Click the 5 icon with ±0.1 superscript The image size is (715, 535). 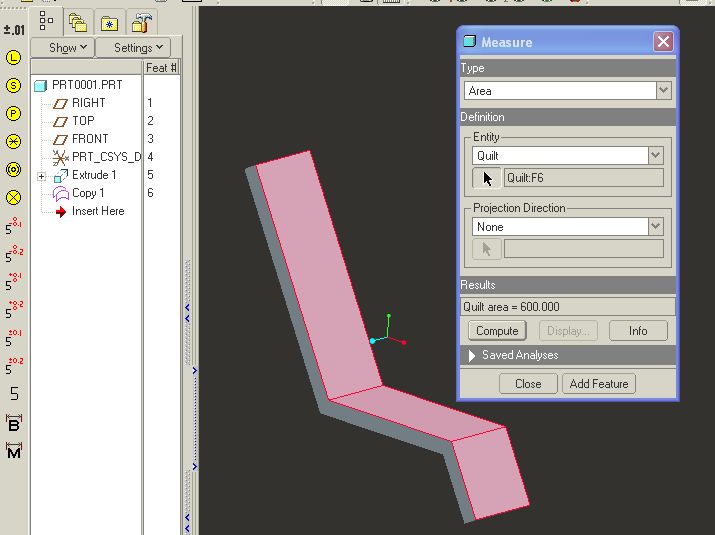pos(14,338)
